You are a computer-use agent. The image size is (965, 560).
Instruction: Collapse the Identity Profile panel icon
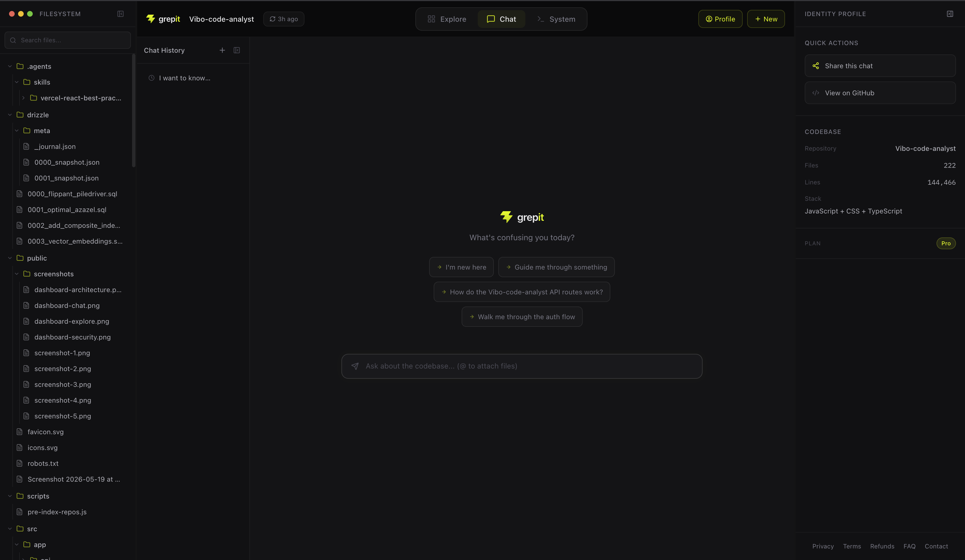pyautogui.click(x=950, y=14)
